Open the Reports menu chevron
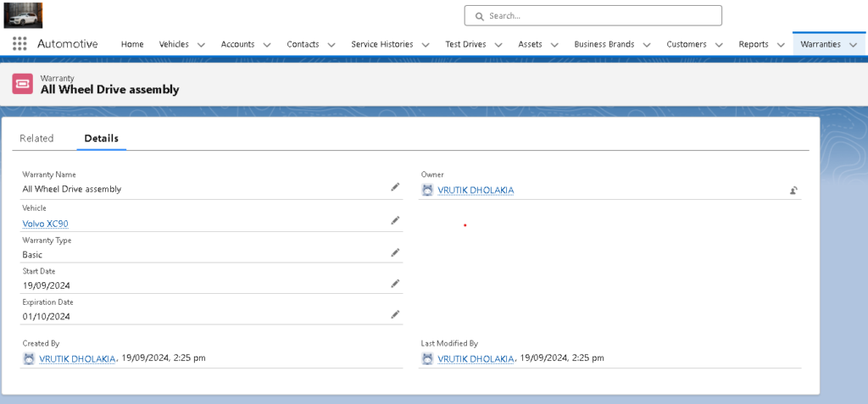Screen dimensions: 868x404 click(781, 45)
